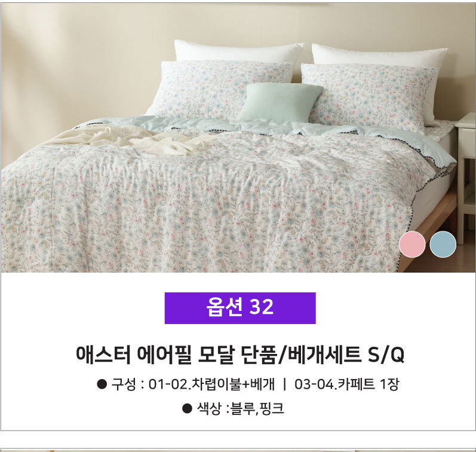Click the 01-02.차렵이불+베개 text

point(211,384)
